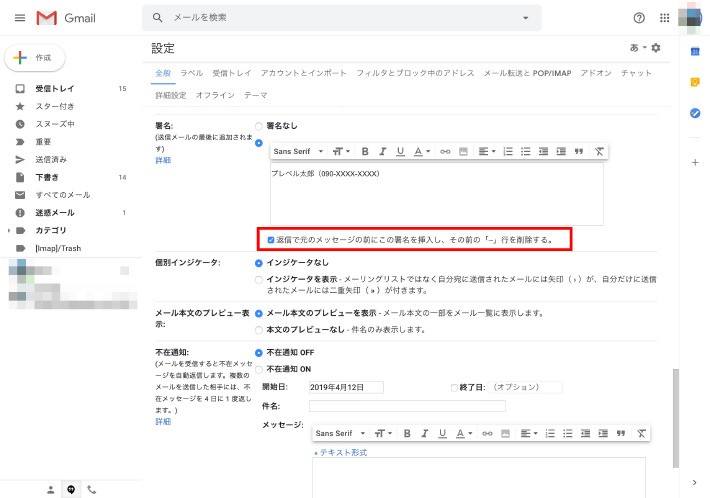Image resolution: width=710 pixels, height=498 pixels.
Task: Click the Gmail logo
Action: [x=66, y=18]
